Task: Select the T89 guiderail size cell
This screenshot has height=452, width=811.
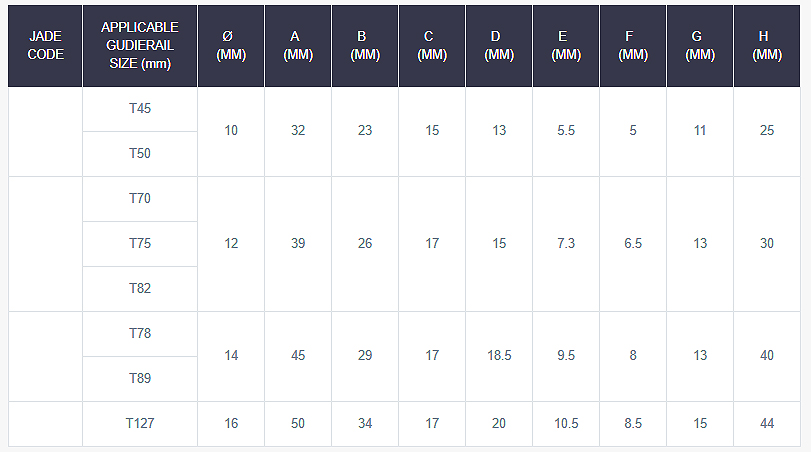Action: click(140, 379)
